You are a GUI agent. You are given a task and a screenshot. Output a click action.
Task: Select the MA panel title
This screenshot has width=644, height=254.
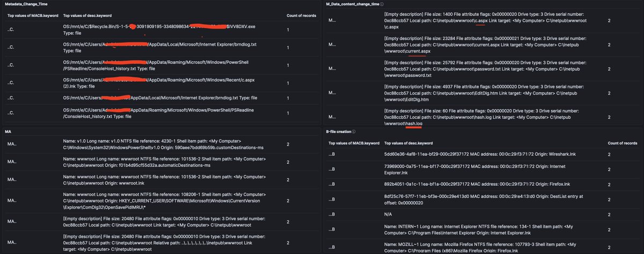click(8, 131)
